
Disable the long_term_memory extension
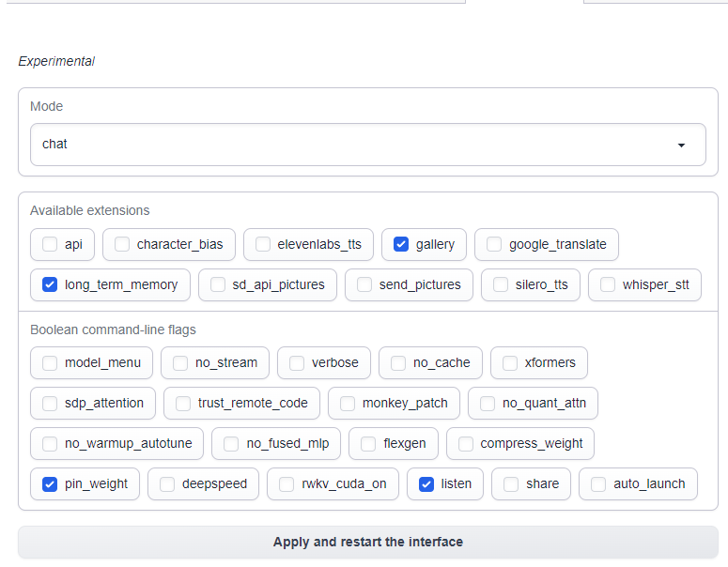pyautogui.click(x=50, y=284)
